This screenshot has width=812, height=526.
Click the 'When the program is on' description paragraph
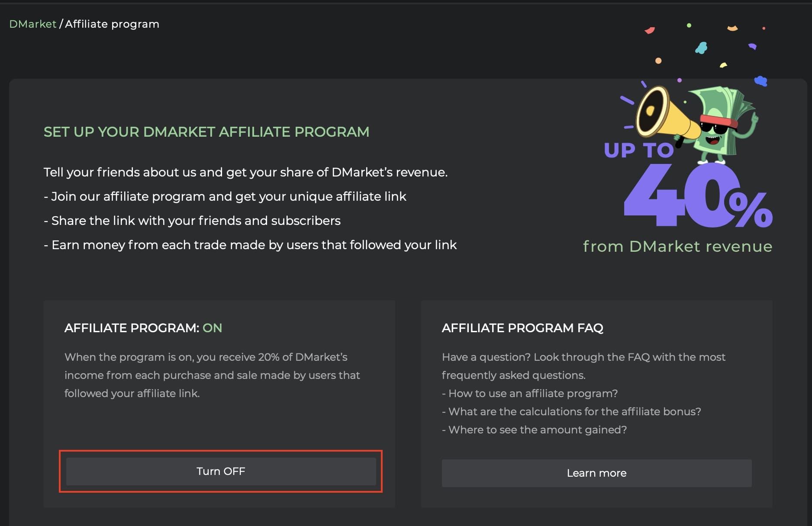pos(212,375)
